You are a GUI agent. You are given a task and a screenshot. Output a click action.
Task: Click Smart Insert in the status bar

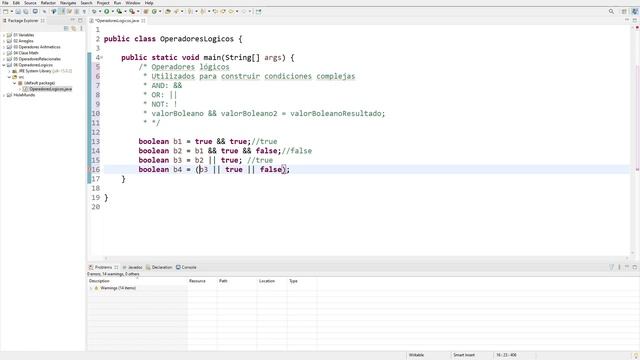tap(464, 355)
